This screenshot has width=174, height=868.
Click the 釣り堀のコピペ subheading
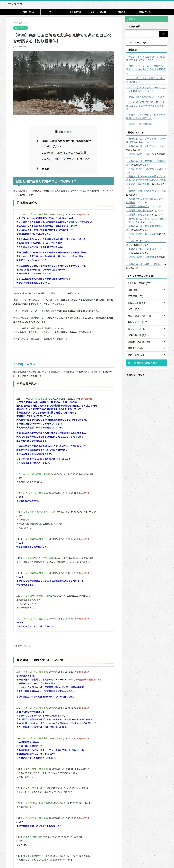pyautogui.click(x=64, y=203)
